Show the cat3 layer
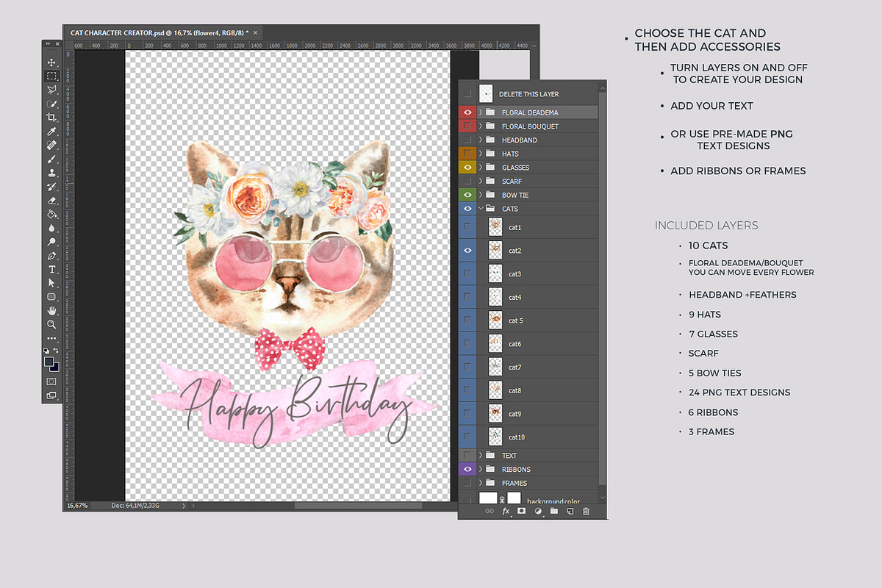The height and width of the screenshot is (588, 882). point(467,274)
